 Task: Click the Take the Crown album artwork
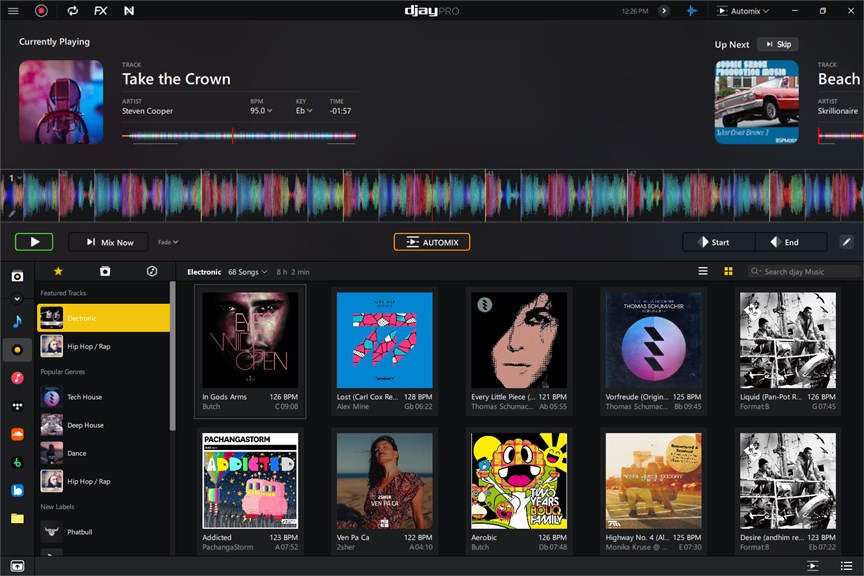(61, 102)
